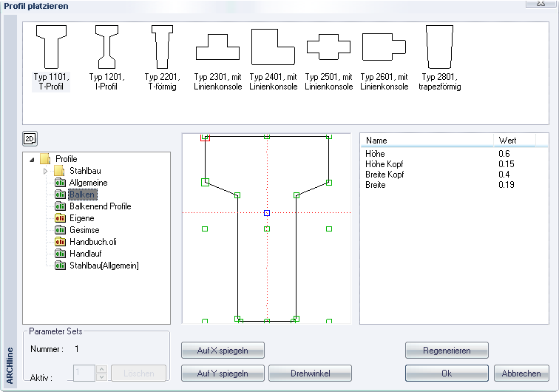Viewport: 559px width, 392px height.
Task: Click the red top-left reference point marker
Action: [205, 138]
